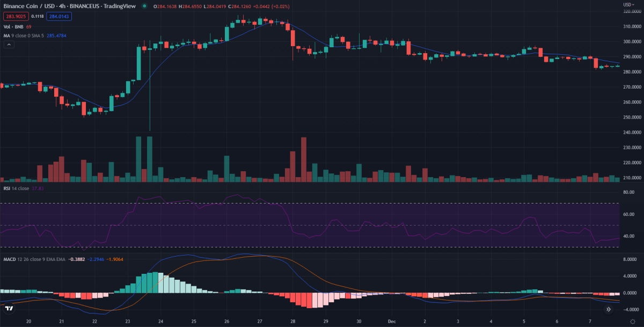
Task: Click the 280.0000 price axis label
Action: pyautogui.click(x=632, y=72)
